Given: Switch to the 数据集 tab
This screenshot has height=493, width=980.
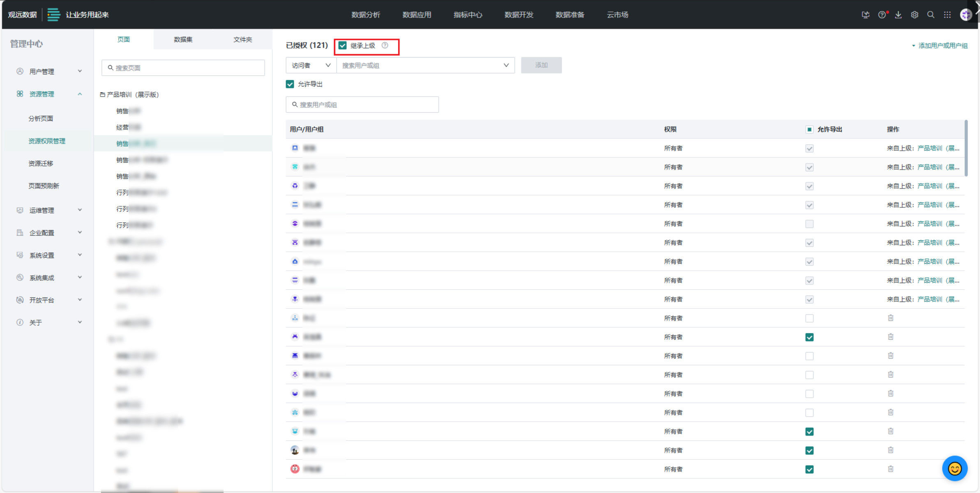Looking at the screenshot, I should point(183,39).
